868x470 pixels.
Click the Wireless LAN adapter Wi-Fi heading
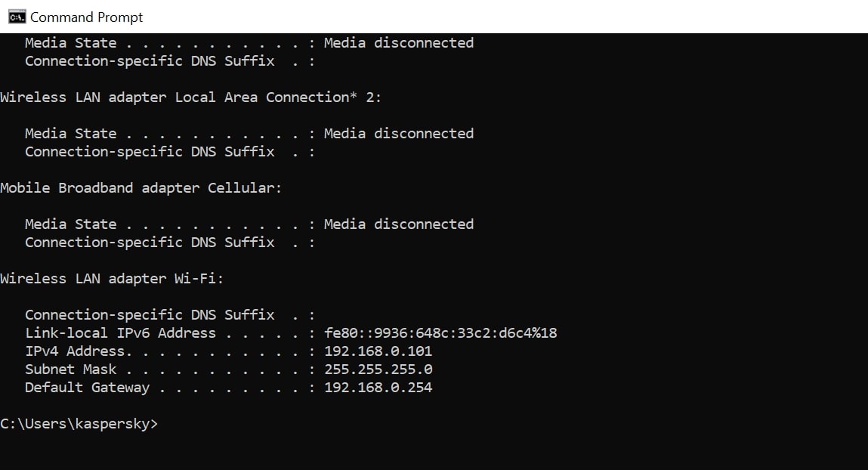point(112,279)
